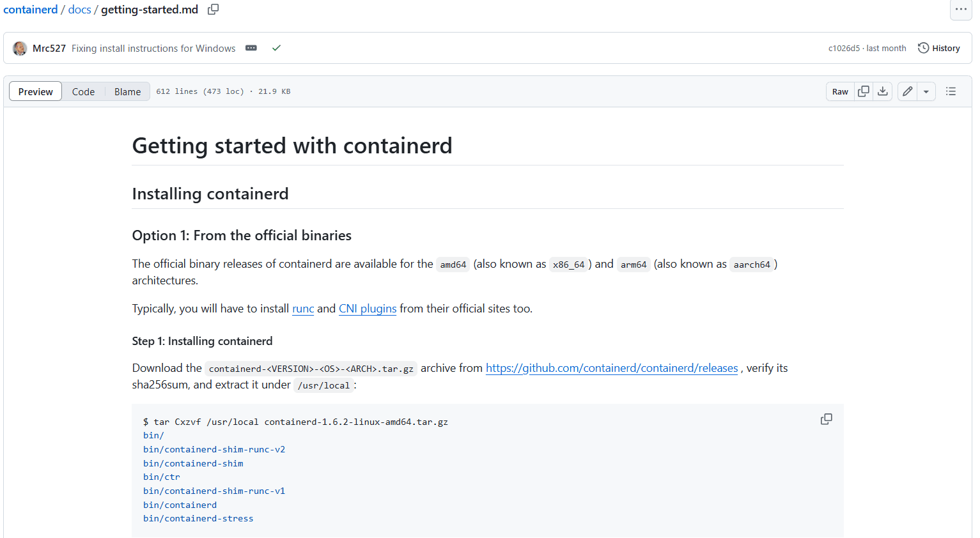Open the runc link

(303, 309)
